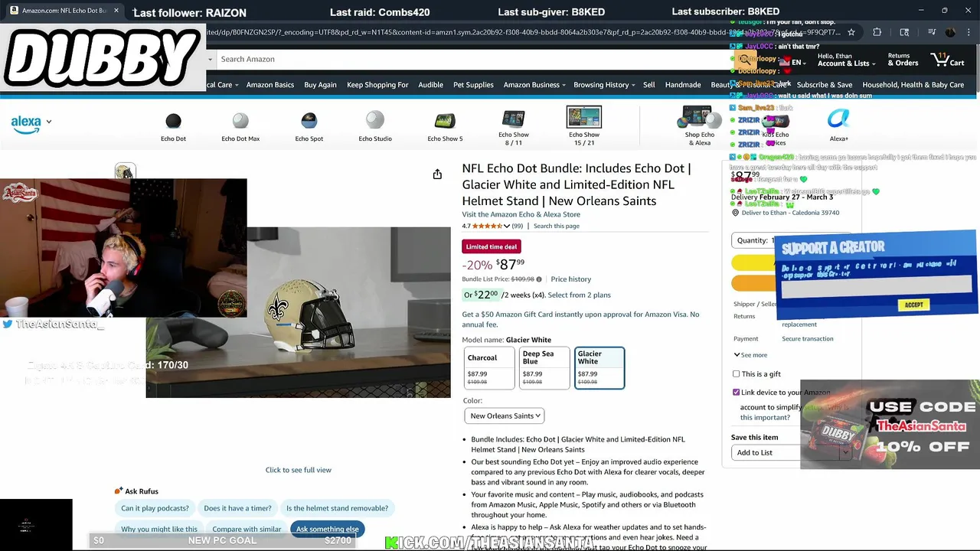
Task: Open the New Orleans Saints color dropdown
Action: (x=504, y=416)
